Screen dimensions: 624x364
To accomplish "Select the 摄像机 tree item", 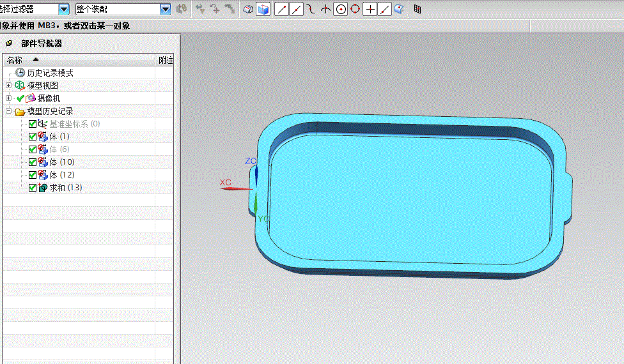I will pyautogui.click(x=49, y=98).
